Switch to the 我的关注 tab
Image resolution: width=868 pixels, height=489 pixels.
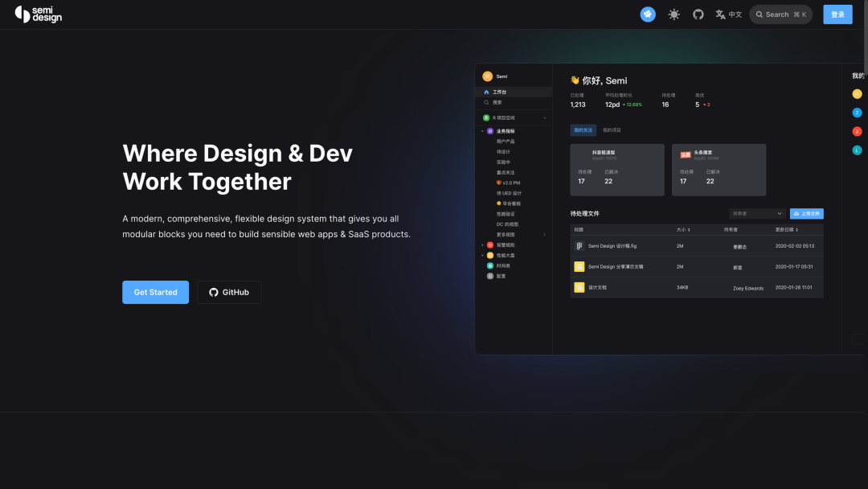coord(583,130)
